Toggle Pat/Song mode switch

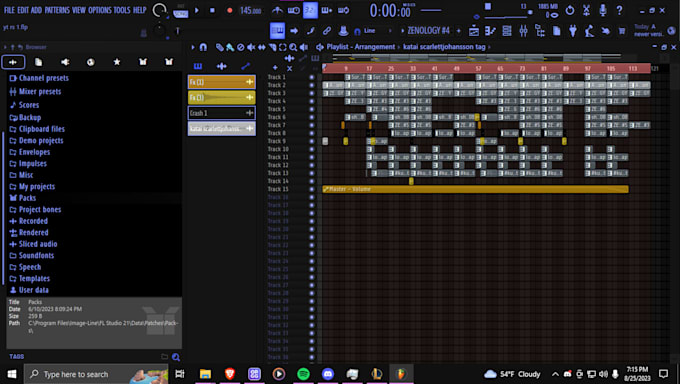pyautogui.click(x=180, y=11)
